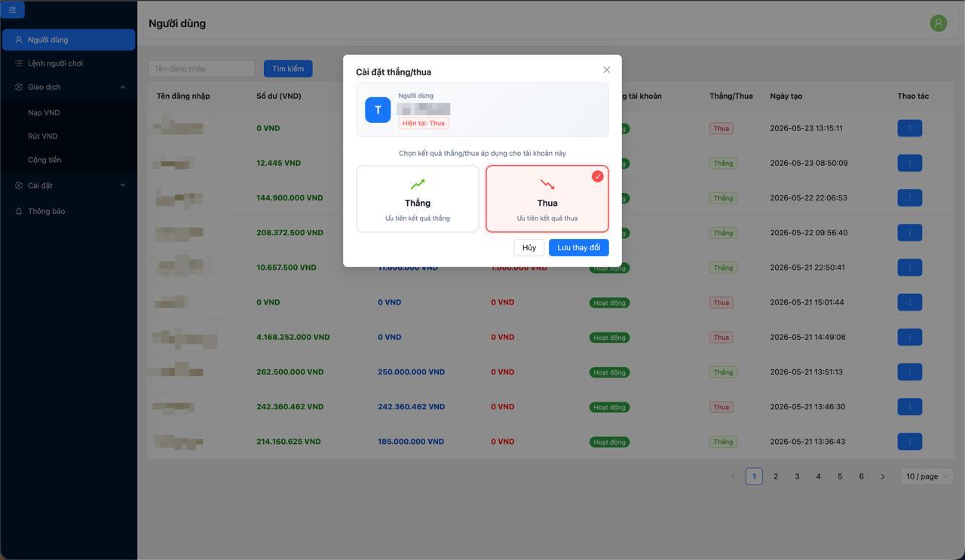Image resolution: width=965 pixels, height=560 pixels.
Task: Click next page arrow in pagination
Action: click(x=883, y=476)
